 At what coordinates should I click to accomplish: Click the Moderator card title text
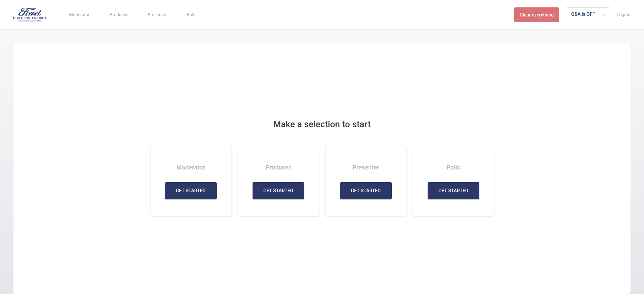[191, 167]
